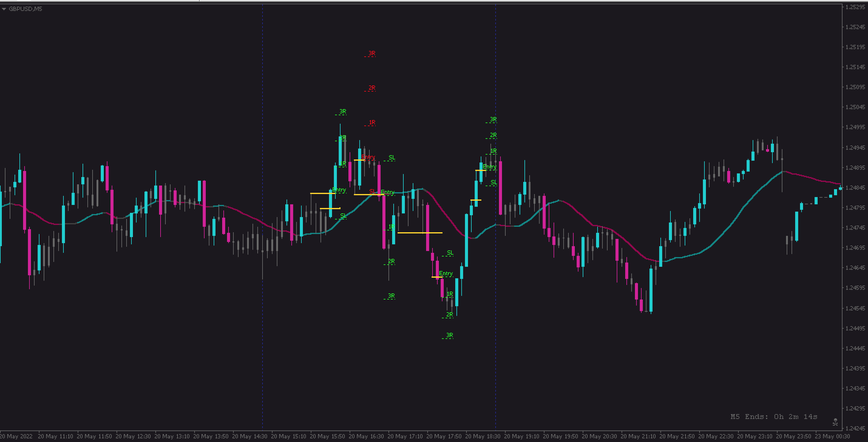Select the red 2R level label
This screenshot has width=868, height=442.
372,88
